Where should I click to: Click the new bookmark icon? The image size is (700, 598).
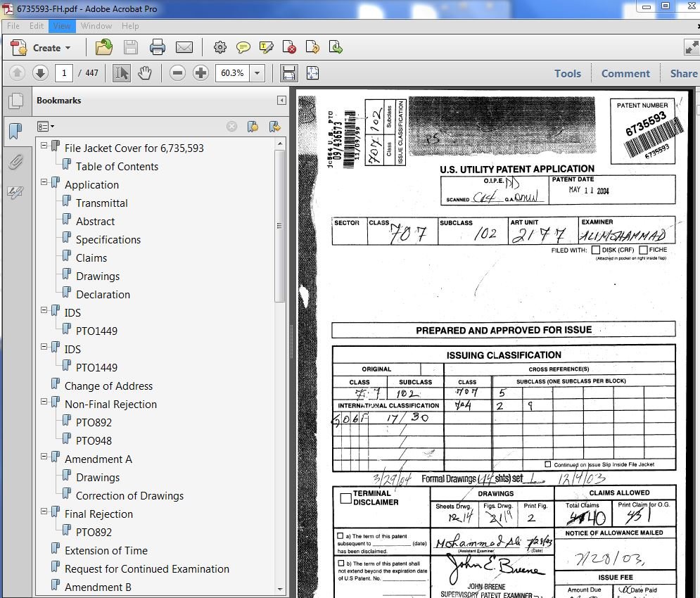coord(253,127)
